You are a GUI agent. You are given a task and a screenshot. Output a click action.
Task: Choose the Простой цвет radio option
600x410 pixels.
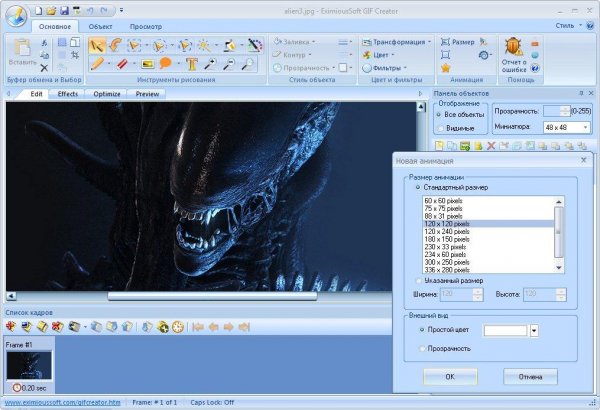point(422,330)
